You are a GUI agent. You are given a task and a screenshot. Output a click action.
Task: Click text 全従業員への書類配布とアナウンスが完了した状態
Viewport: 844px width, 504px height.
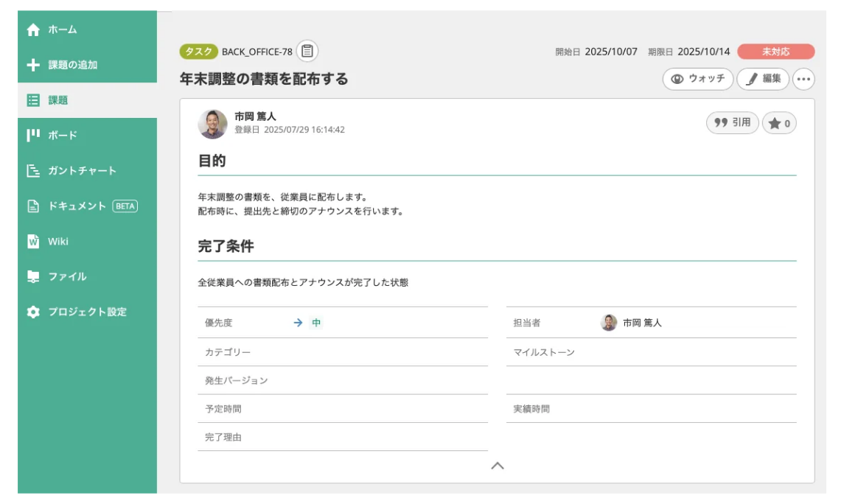[303, 282]
